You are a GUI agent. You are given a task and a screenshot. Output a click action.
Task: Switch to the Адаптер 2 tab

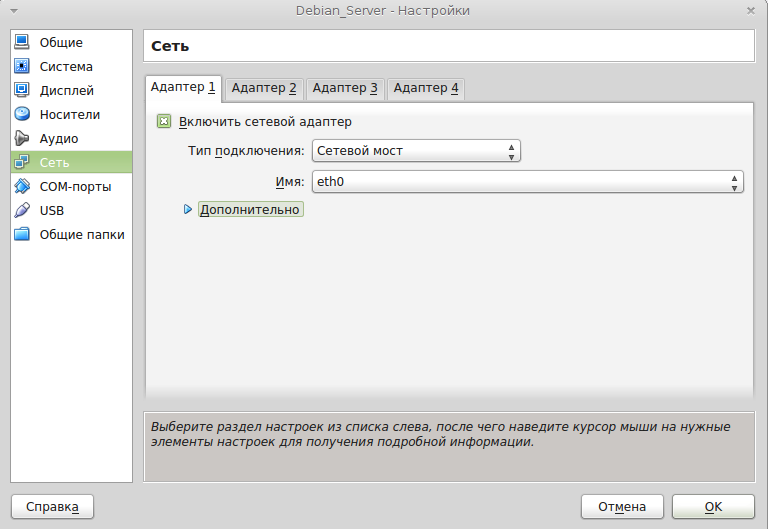pyautogui.click(x=264, y=89)
